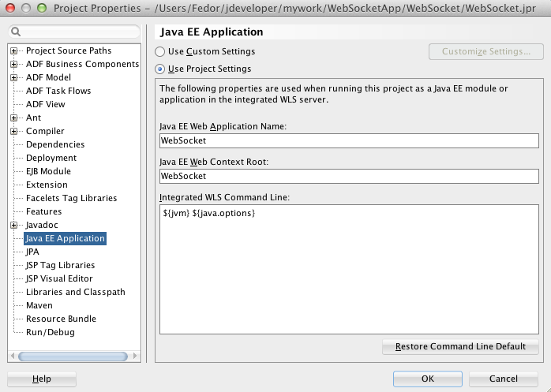Screen dimensions: 551x392
Task: Select Use Project Settings radio button
Action: (160, 69)
